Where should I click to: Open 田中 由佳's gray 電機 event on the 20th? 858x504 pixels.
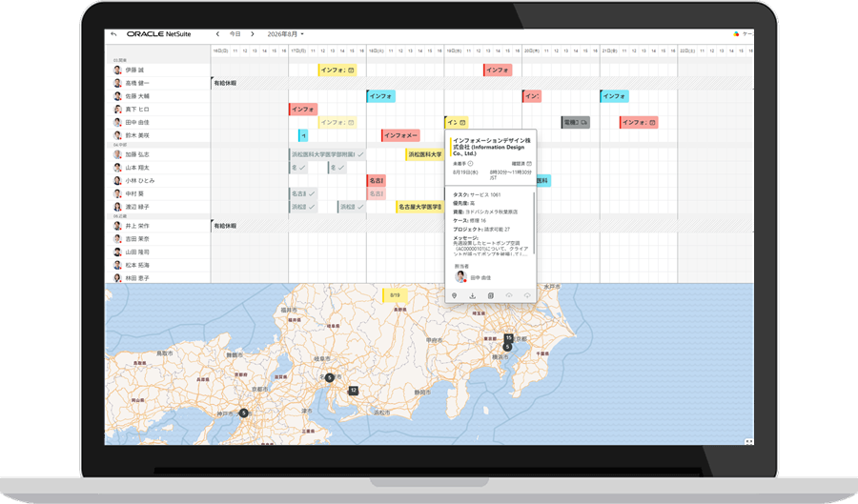coord(576,123)
